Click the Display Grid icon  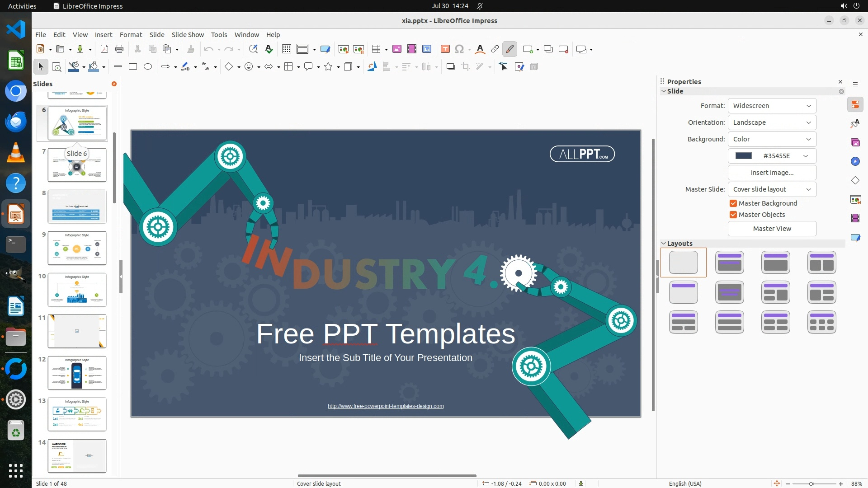pos(286,49)
